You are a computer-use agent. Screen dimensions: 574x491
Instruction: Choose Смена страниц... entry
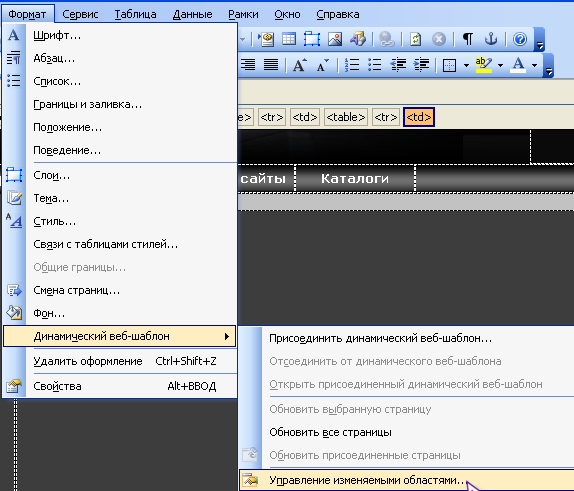[119, 290]
